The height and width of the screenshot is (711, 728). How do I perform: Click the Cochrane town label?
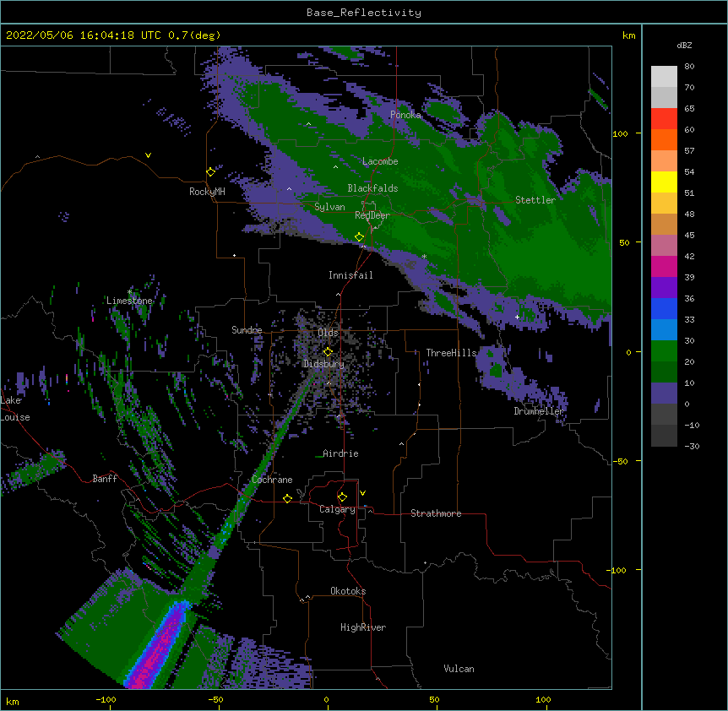(272, 480)
